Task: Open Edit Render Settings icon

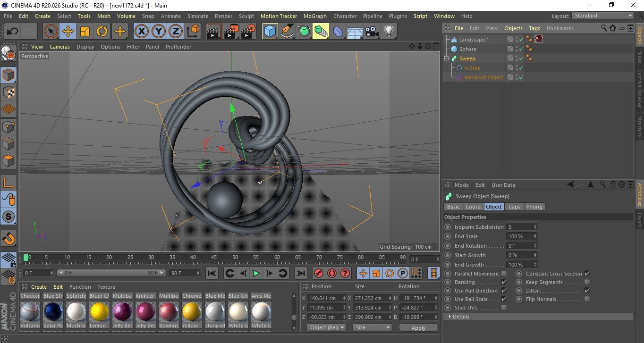Action: (x=248, y=32)
